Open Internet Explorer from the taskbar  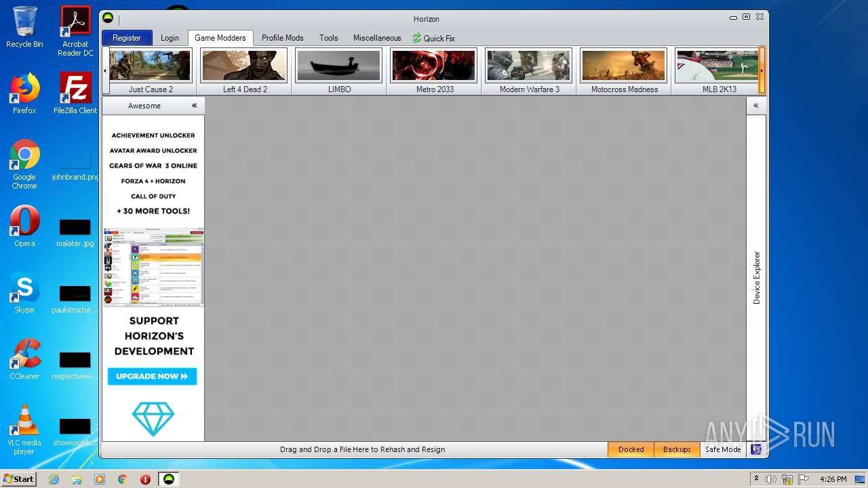[x=54, y=479]
